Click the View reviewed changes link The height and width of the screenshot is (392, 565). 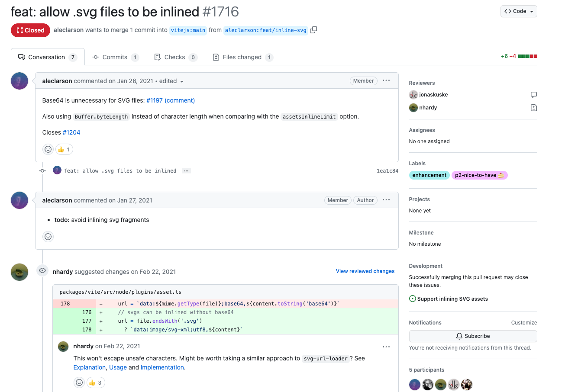click(x=365, y=271)
